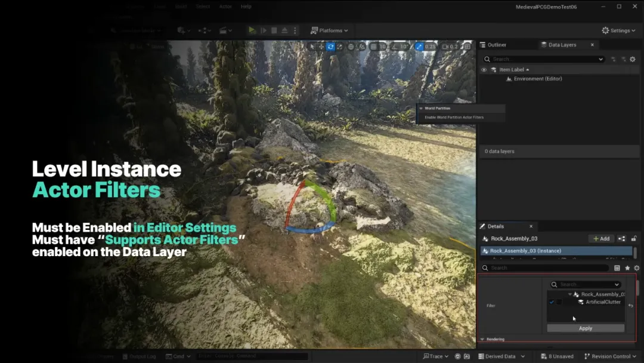Reset the Filter property to default
This screenshot has width=644, height=363.
631,306
